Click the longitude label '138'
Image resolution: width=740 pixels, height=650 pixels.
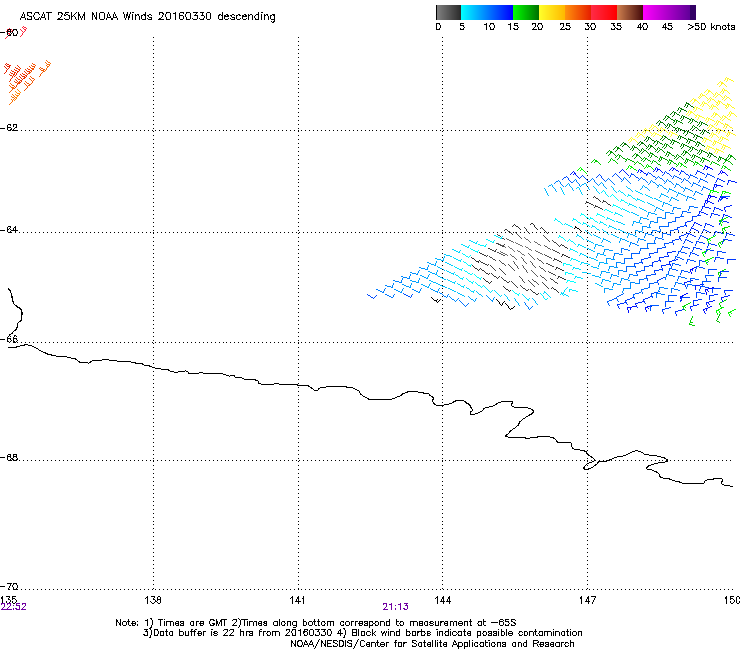click(x=153, y=600)
